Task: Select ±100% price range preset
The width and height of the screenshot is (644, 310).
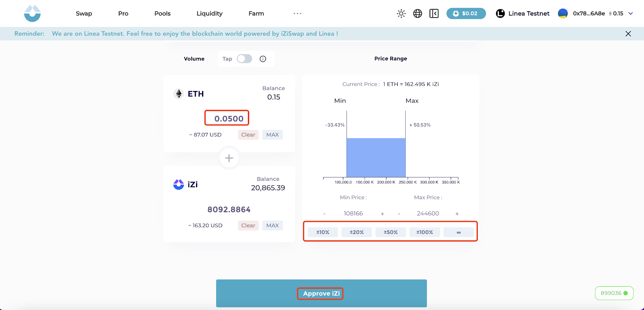Action: click(425, 232)
